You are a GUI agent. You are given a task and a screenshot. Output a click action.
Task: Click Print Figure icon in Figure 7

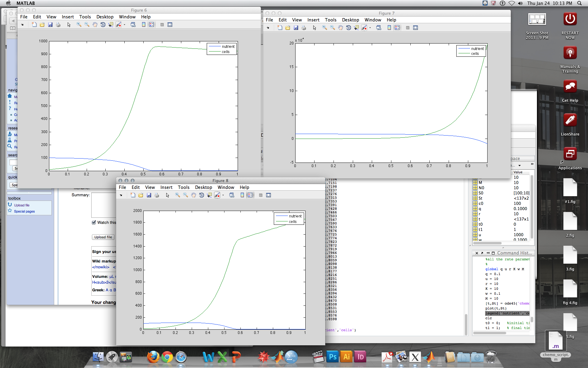coord(304,28)
